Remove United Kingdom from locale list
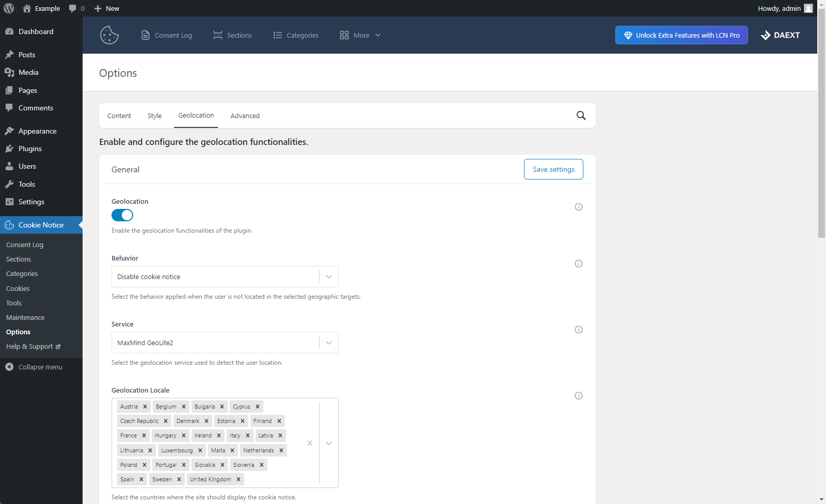The height and width of the screenshot is (504, 826). click(239, 479)
